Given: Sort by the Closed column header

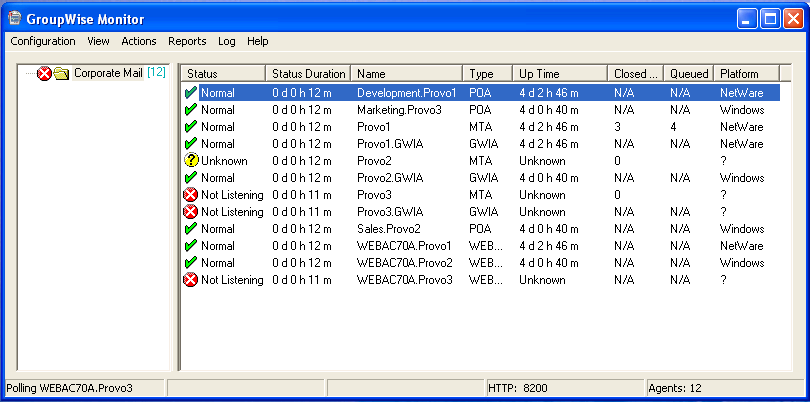Looking at the screenshot, I should click(x=635, y=74).
